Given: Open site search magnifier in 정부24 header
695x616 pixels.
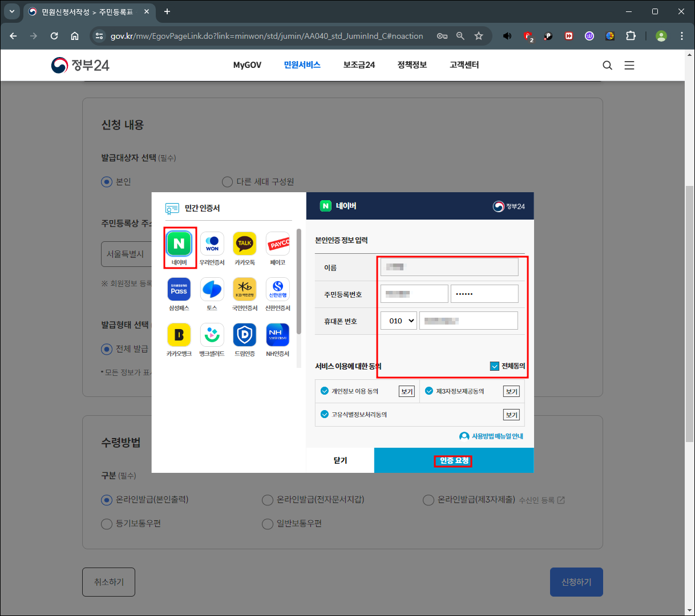Looking at the screenshot, I should pos(607,66).
